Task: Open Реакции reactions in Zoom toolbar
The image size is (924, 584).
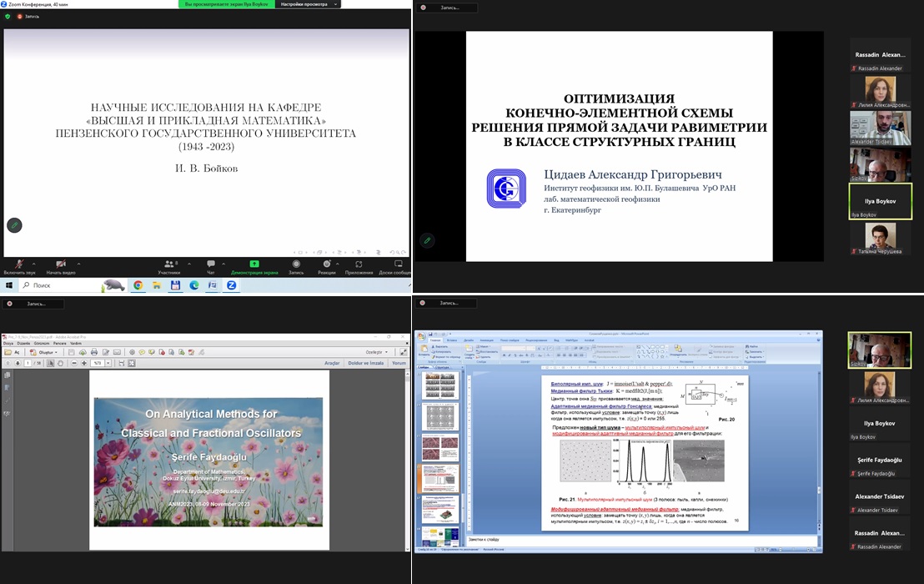Action: [326, 265]
